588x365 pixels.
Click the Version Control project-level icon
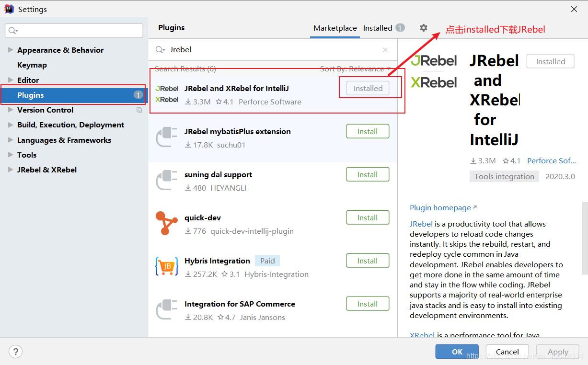pyautogui.click(x=139, y=110)
